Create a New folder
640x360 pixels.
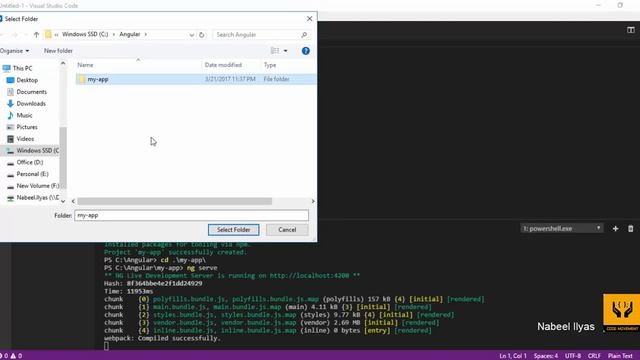tap(58, 51)
